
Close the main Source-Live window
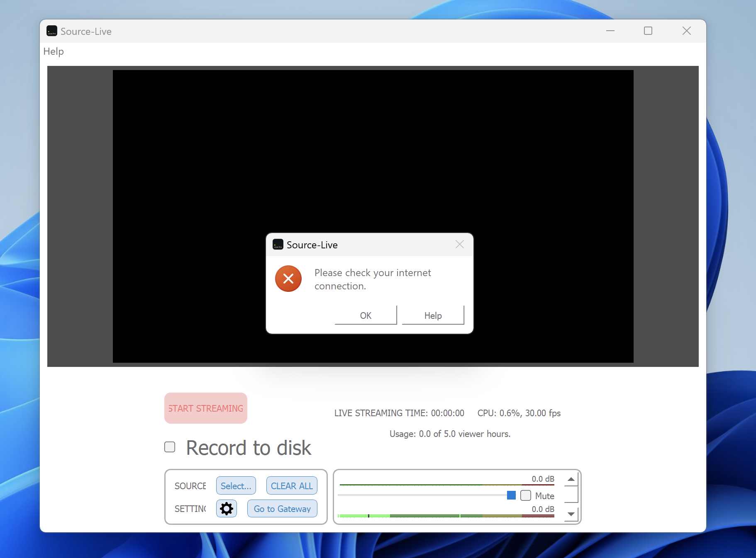click(686, 31)
